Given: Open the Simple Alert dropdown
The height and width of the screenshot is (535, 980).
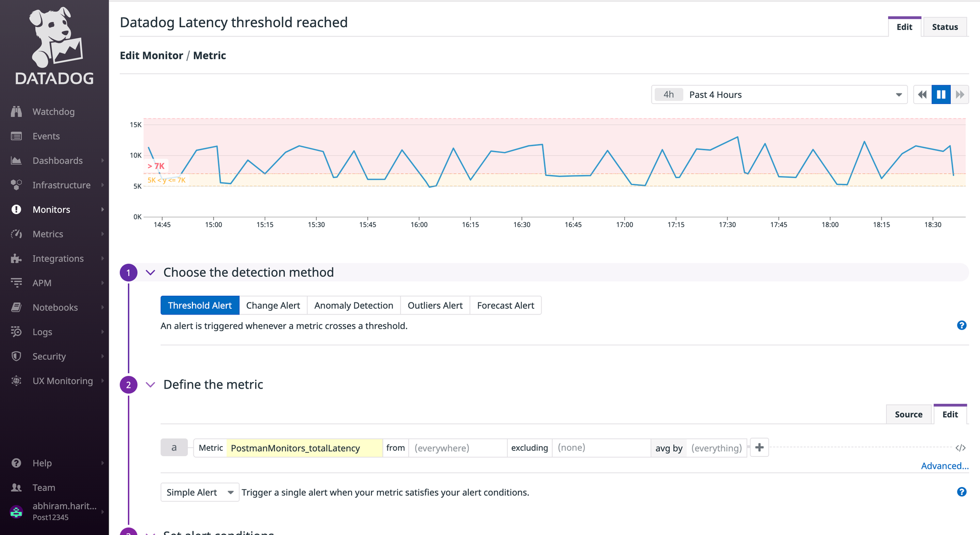Looking at the screenshot, I should [x=200, y=492].
